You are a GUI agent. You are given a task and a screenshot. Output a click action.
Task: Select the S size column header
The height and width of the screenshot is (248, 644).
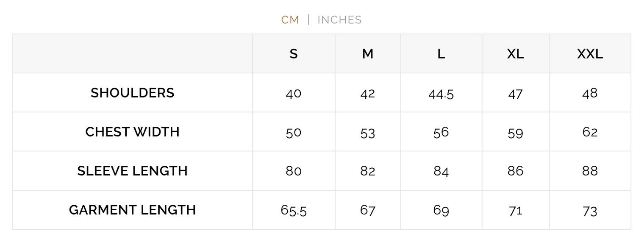click(x=294, y=54)
